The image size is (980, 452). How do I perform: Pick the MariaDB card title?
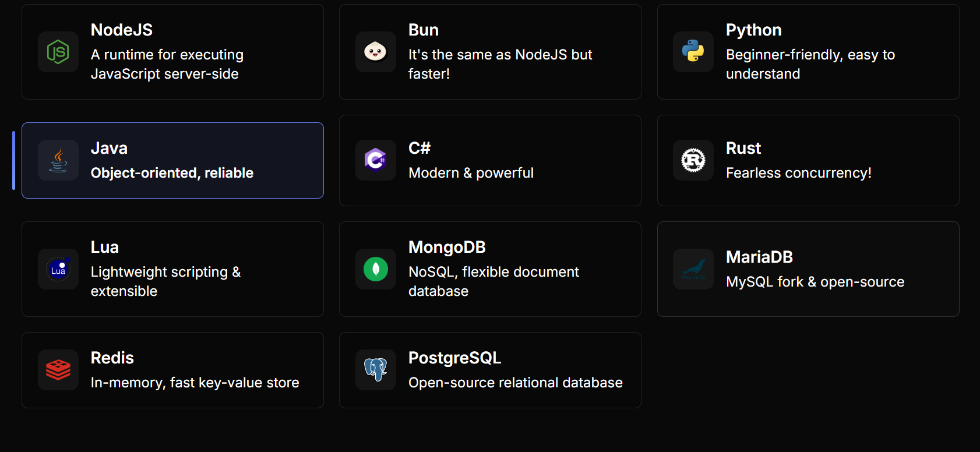pyautogui.click(x=759, y=257)
